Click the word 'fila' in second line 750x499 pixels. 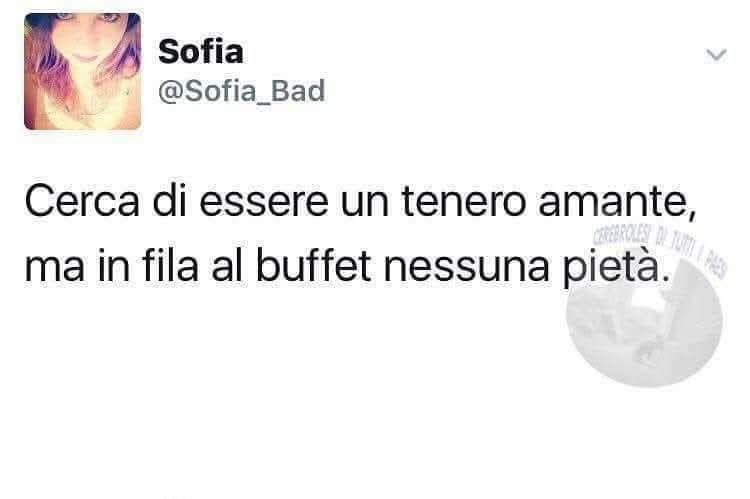[x=170, y=266]
